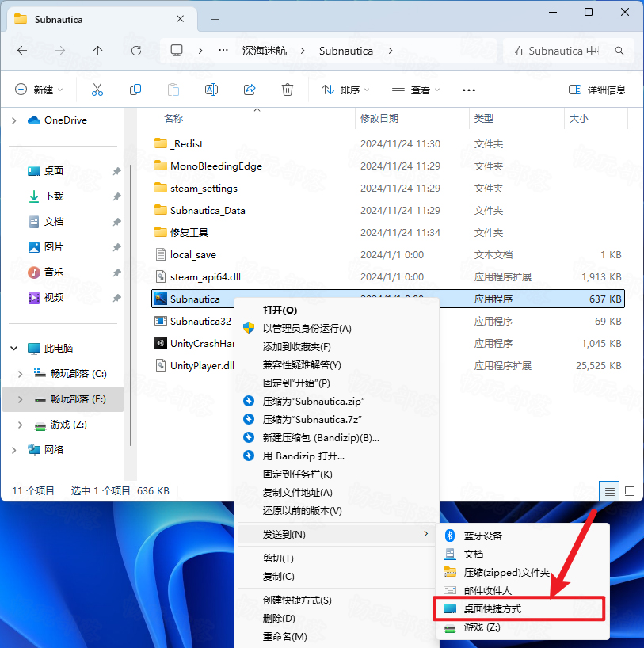This screenshot has width=644, height=648.
Task: Go forward with the right arrow
Action: coord(60,51)
